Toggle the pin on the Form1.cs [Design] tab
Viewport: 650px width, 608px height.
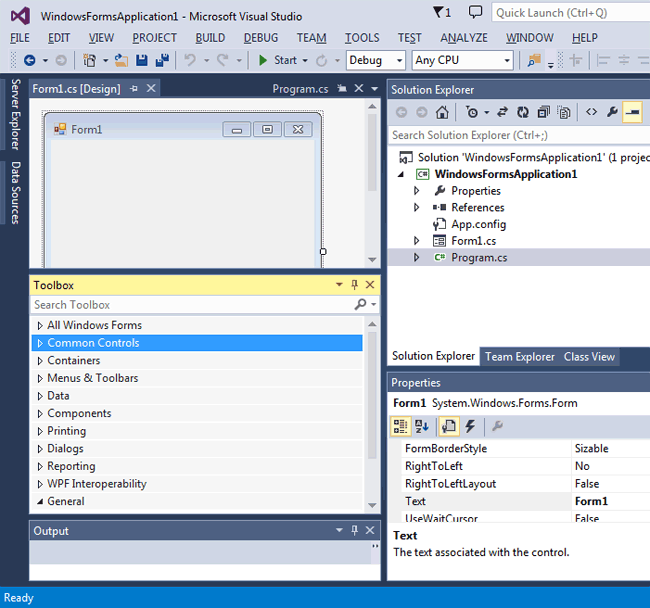tap(134, 89)
